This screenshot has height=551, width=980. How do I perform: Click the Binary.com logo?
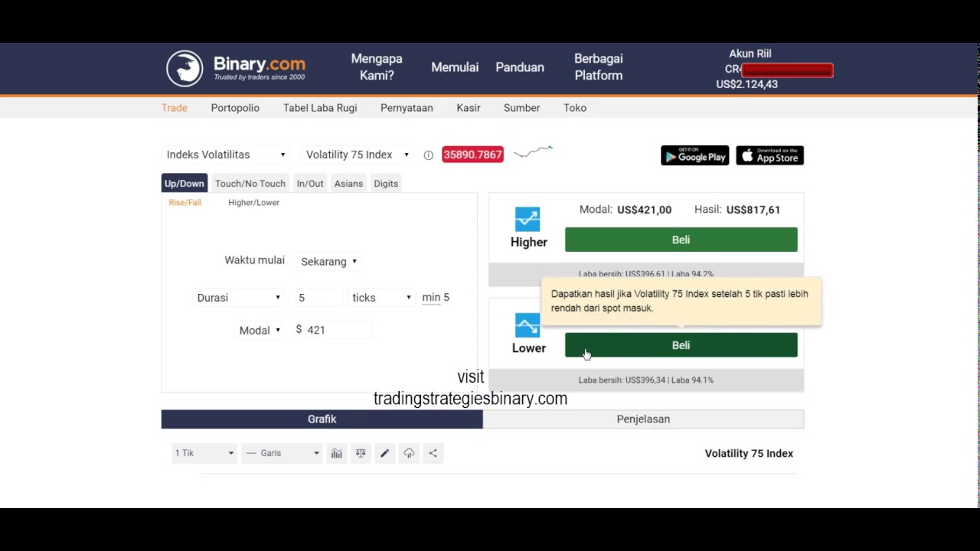236,67
